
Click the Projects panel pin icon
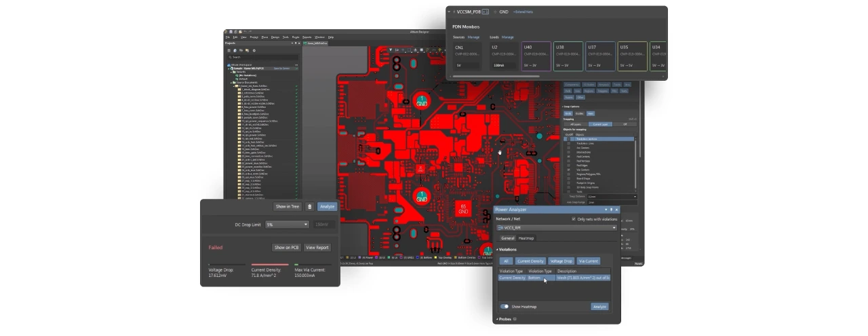[x=296, y=43]
